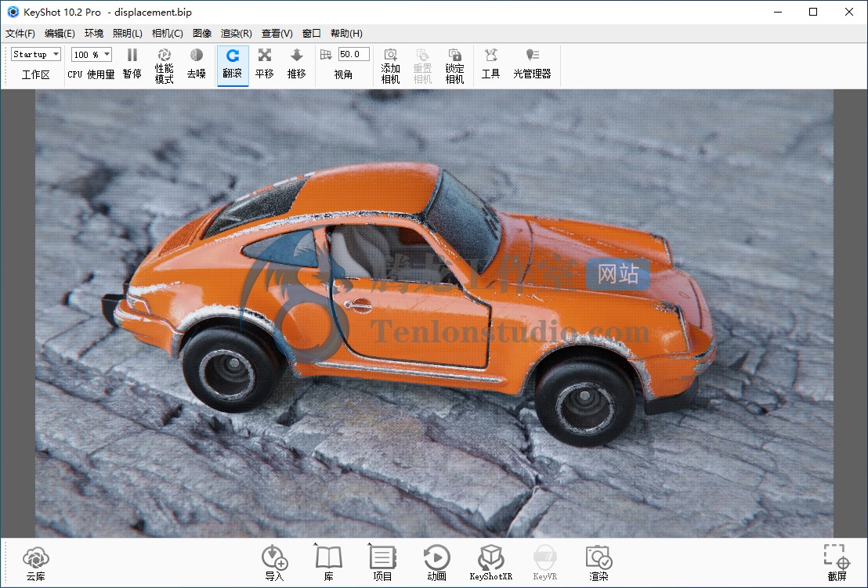This screenshot has height=588, width=868.
Task: Select the Tumble (翻滚) camera tool
Action: 233,64
